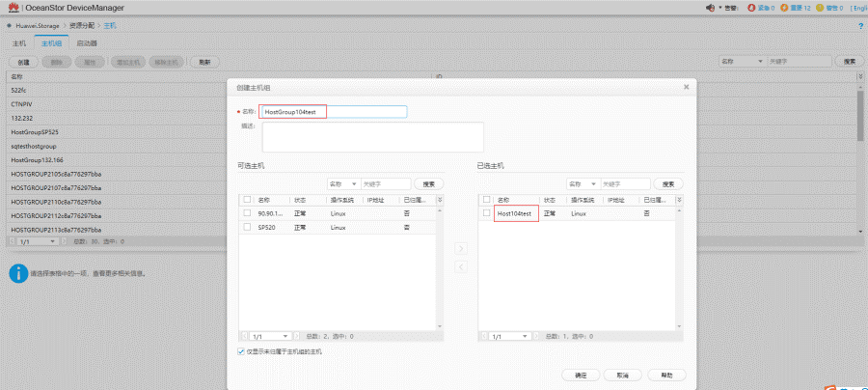Viewport: 868px width, 390px height.
Task: Click the 取消 button in the dialog
Action: click(x=624, y=375)
